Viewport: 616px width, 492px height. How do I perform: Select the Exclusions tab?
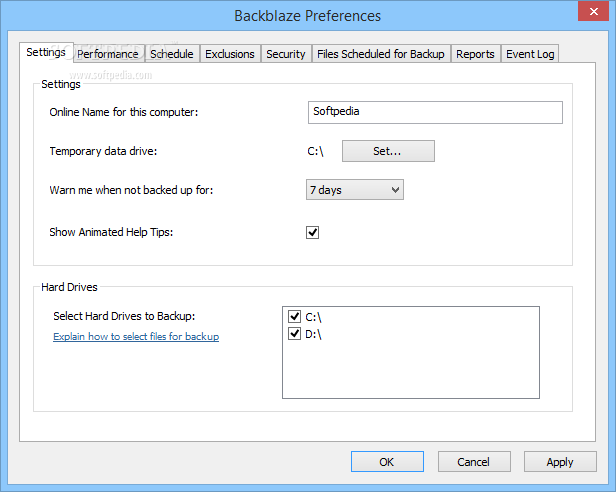pyautogui.click(x=230, y=54)
